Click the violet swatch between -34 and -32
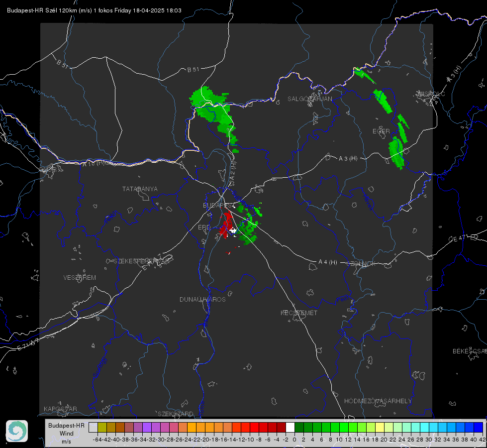Image resolution: width=487 pixels, height=448 pixels. tap(147, 427)
